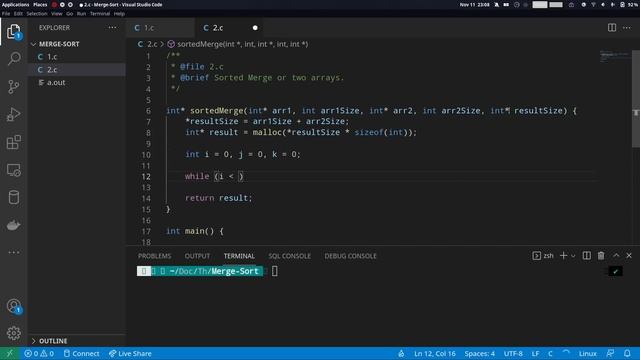Open notifications bell in status bar

tap(627, 353)
